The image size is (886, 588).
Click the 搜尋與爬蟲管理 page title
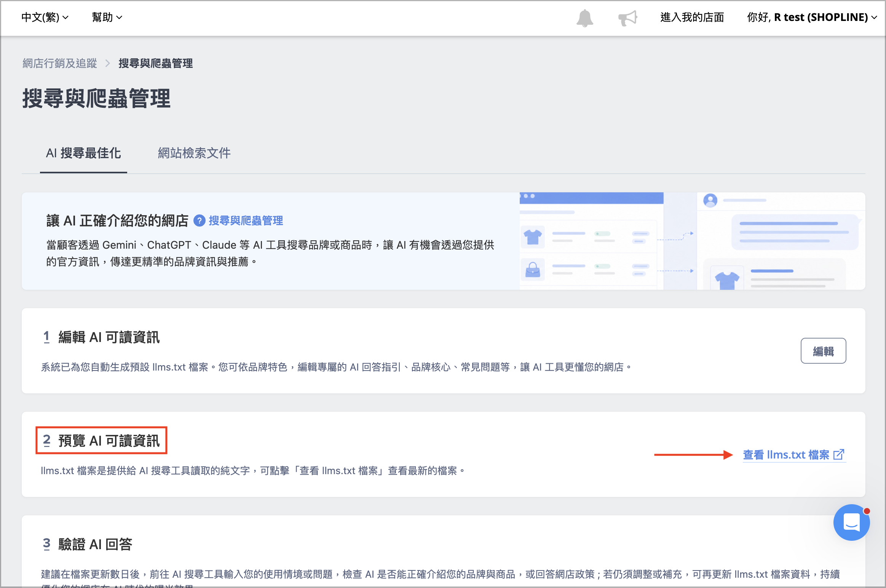pyautogui.click(x=96, y=99)
